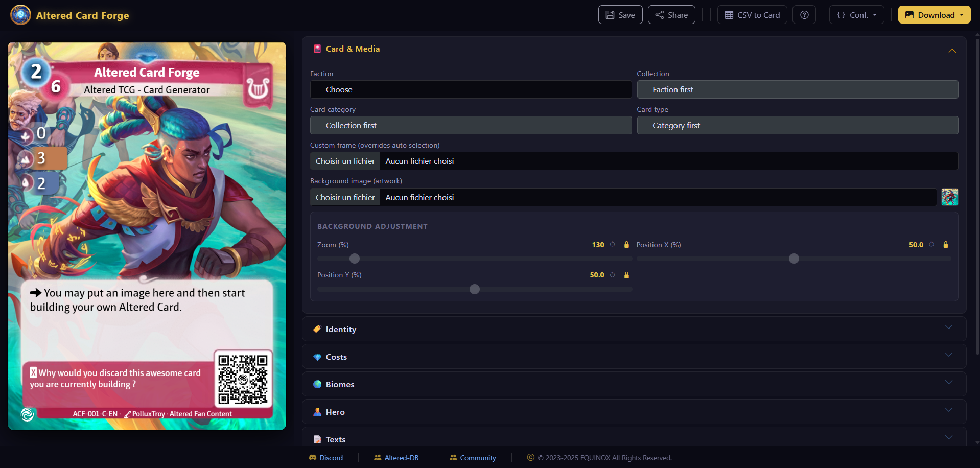This screenshot has width=980, height=468.
Task: Click the Hero person icon
Action: 317,412
